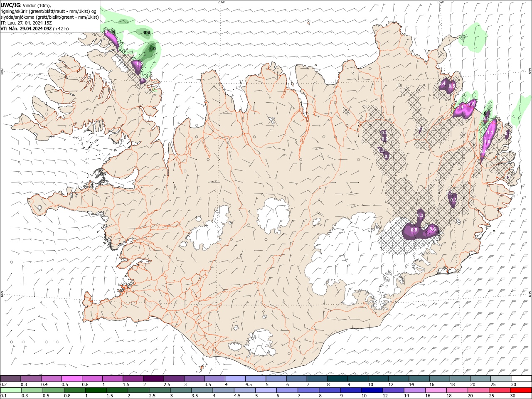Click the palest green rain swatch starting at 0.1
The image size is (532, 399).
(x=11, y=390)
